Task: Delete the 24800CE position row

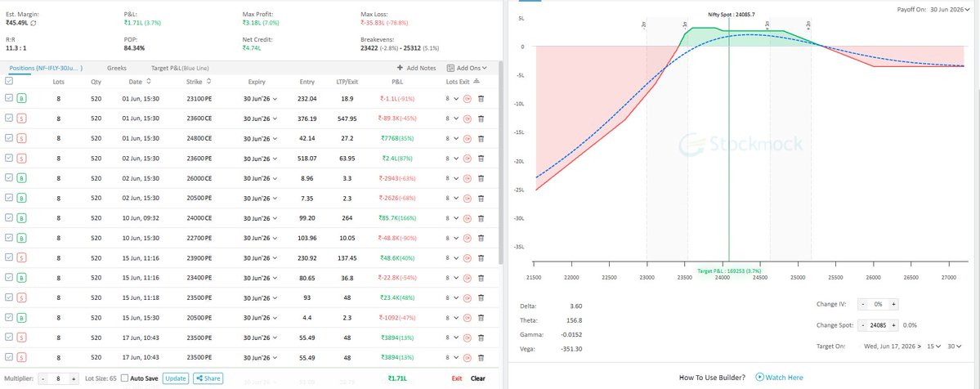Action: tap(481, 139)
